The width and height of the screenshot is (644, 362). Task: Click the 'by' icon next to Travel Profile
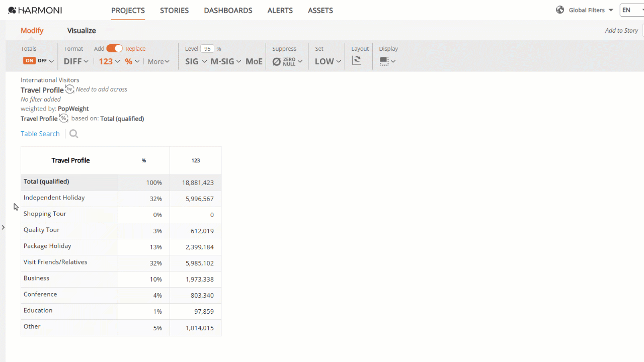pos(70,89)
